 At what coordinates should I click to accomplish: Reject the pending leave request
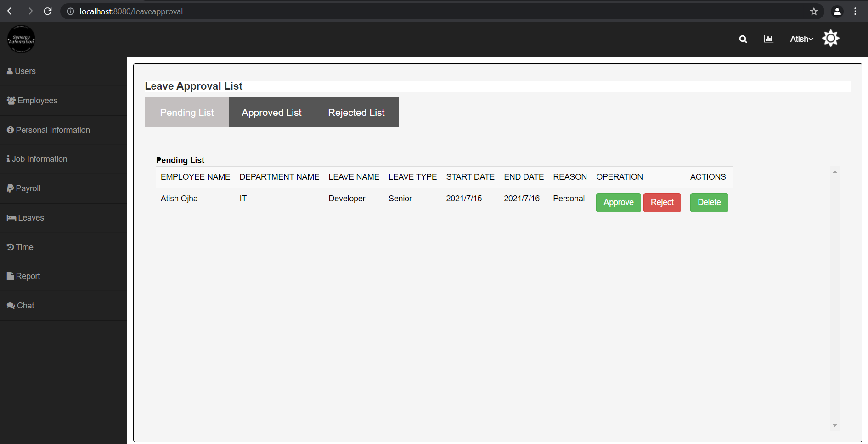662,202
